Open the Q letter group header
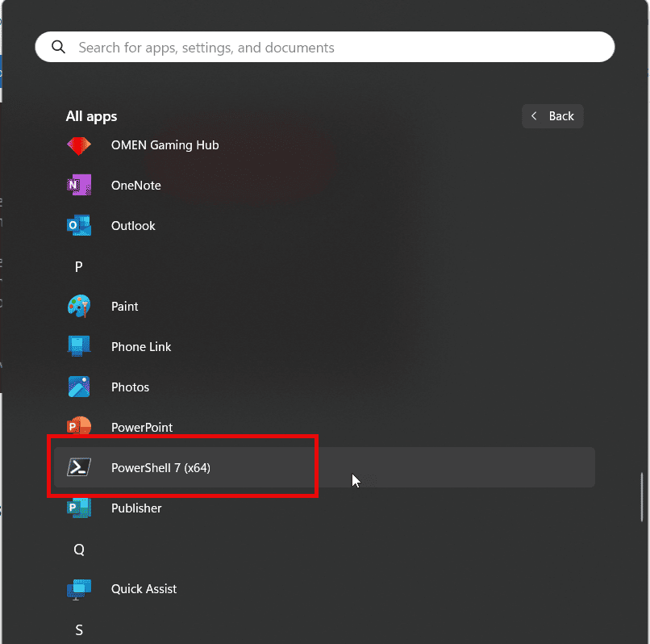 tap(79, 550)
